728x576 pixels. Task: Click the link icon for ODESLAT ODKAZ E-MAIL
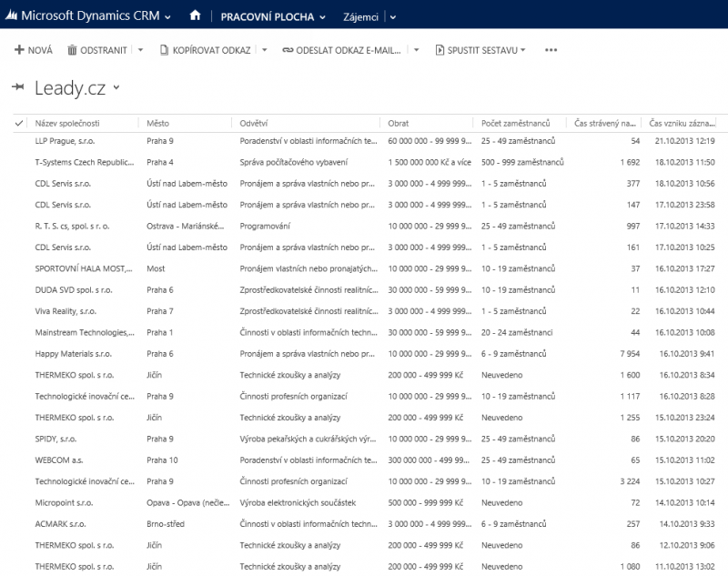click(288, 50)
